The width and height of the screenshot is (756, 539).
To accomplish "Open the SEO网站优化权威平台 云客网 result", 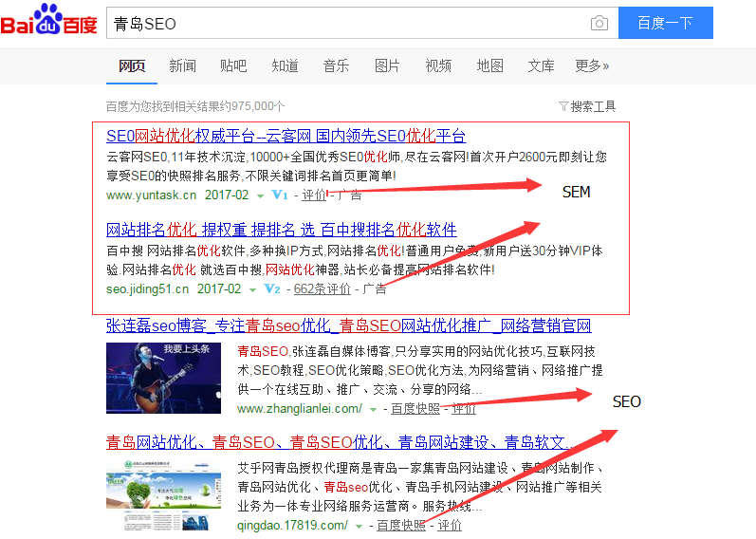I will click(286, 136).
